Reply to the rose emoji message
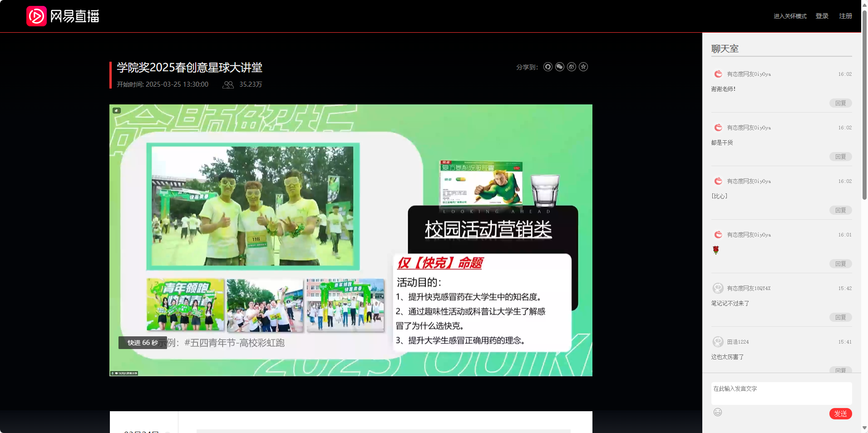Screen dimensions: 868x433 coord(840,264)
